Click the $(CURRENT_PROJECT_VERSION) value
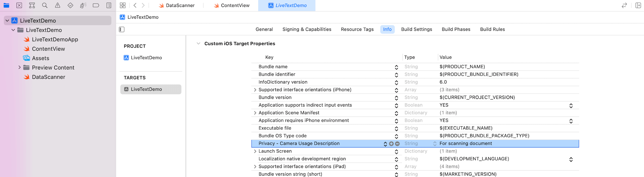The image size is (644, 177). pos(477,98)
